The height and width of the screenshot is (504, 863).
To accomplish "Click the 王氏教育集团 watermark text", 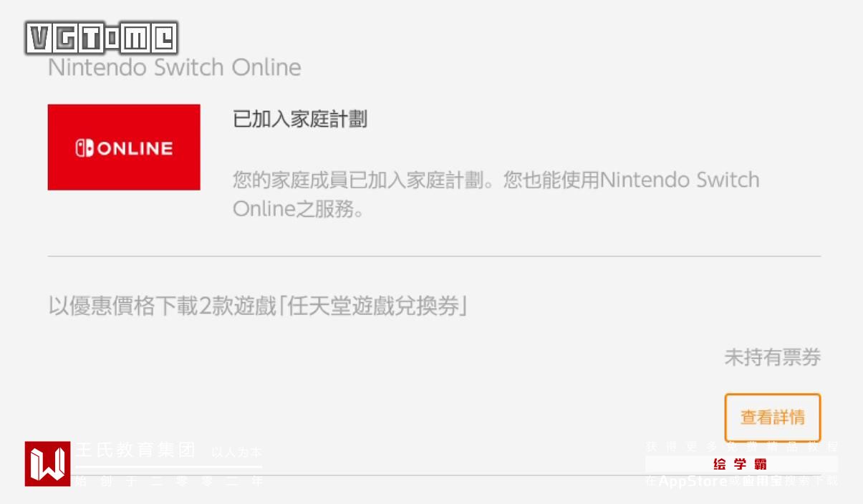I will coord(135,451).
